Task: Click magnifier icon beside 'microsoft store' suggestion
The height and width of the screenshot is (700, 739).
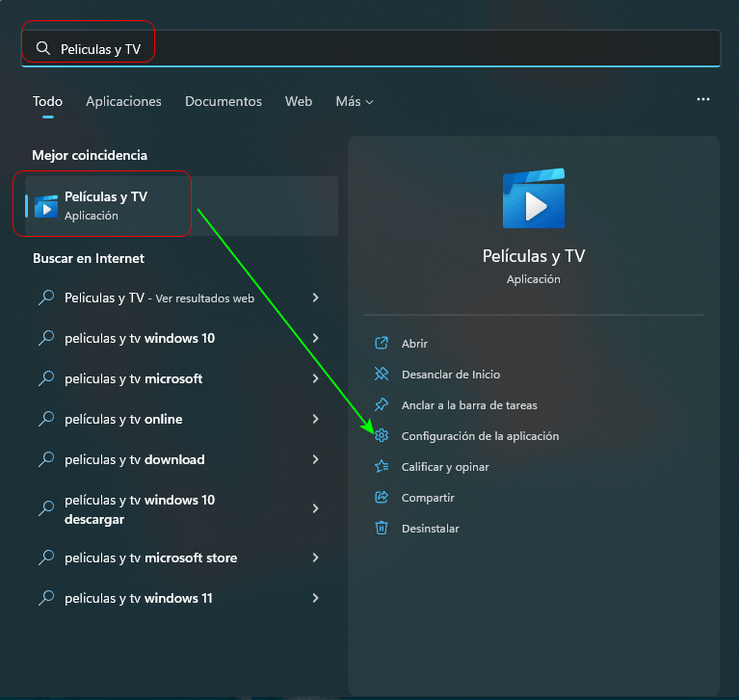Action: [x=46, y=557]
